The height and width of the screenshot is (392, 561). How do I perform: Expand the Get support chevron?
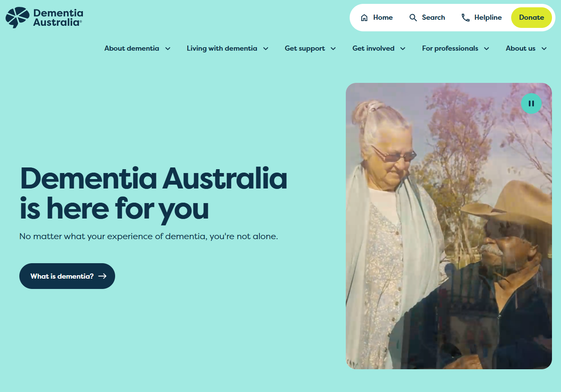(x=333, y=49)
